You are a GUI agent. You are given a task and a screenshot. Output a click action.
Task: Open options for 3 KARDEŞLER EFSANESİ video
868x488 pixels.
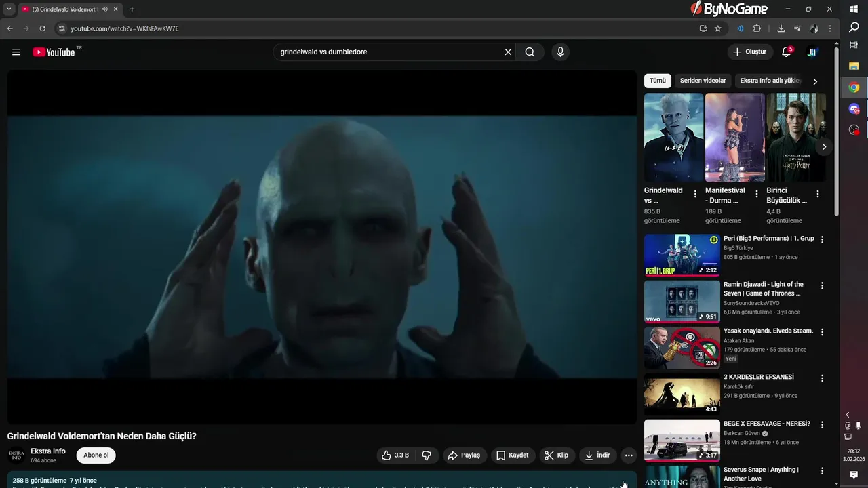(822, 378)
